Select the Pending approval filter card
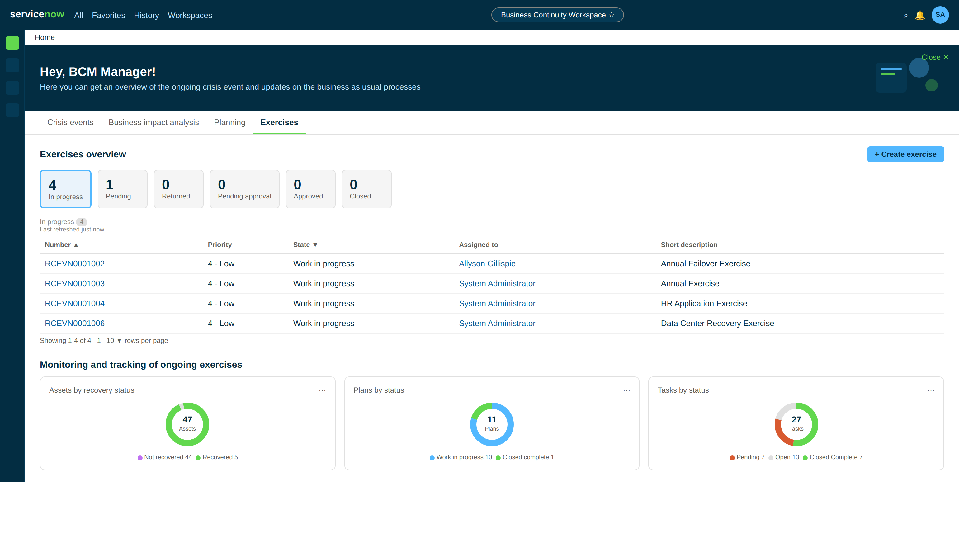 click(x=245, y=189)
